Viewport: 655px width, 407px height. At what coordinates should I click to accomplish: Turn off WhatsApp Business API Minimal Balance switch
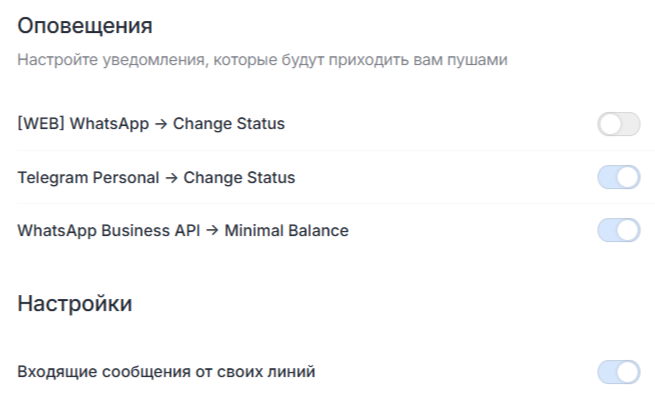pyautogui.click(x=618, y=231)
